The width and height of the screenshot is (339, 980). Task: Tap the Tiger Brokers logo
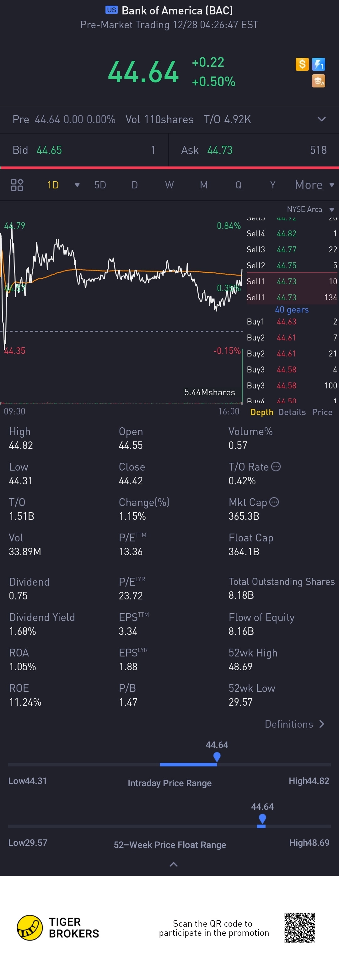point(58,928)
